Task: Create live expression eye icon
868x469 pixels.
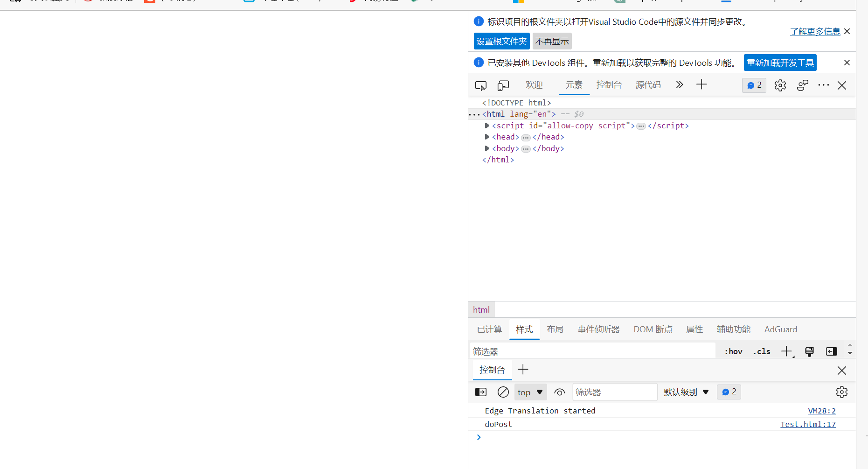Action: tap(560, 392)
